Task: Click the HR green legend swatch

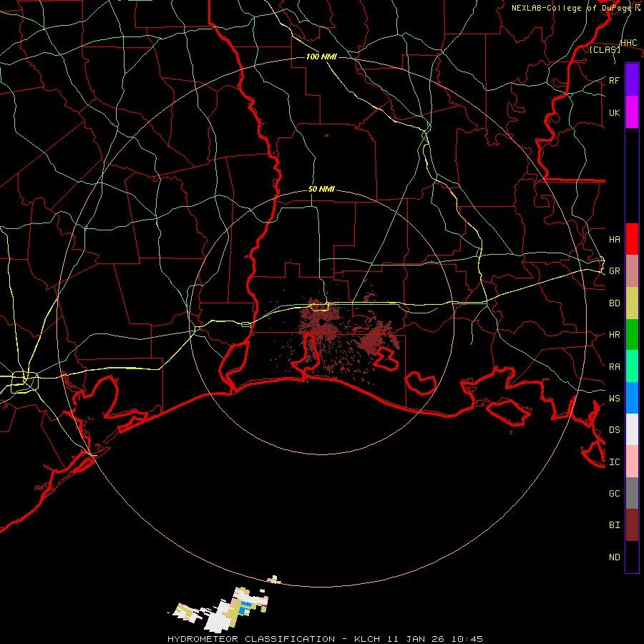Action: 632,335
